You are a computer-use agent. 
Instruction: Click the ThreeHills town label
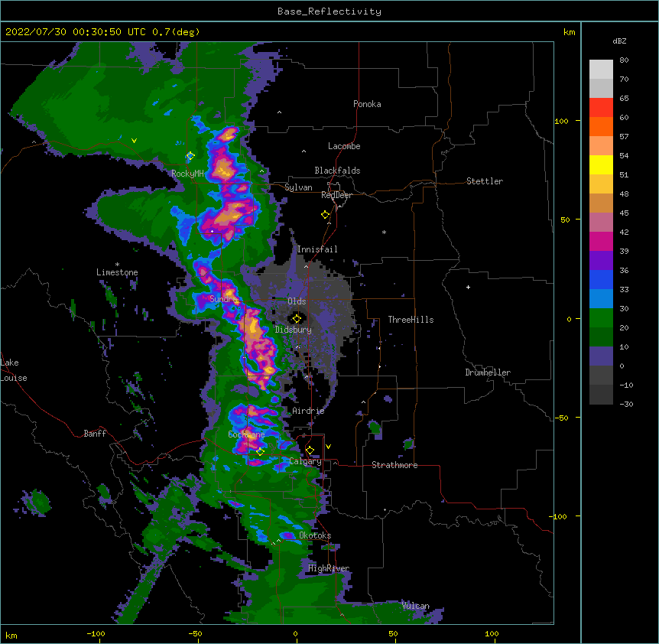(x=411, y=320)
